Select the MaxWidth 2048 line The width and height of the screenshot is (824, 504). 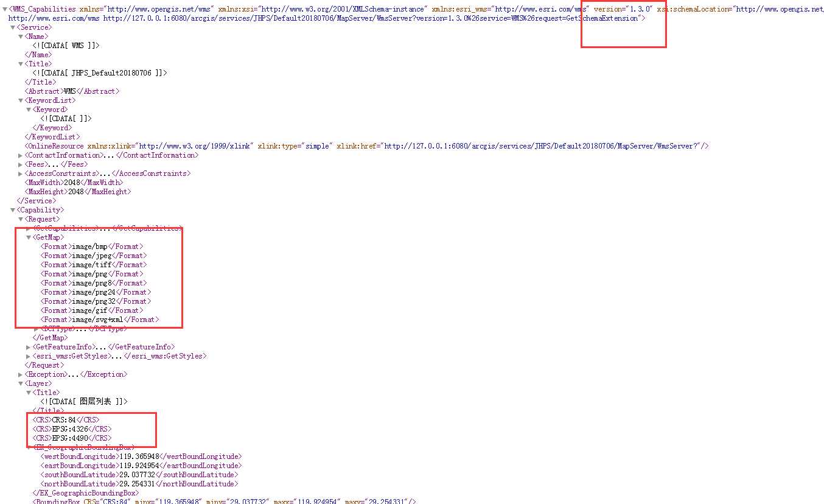point(74,183)
